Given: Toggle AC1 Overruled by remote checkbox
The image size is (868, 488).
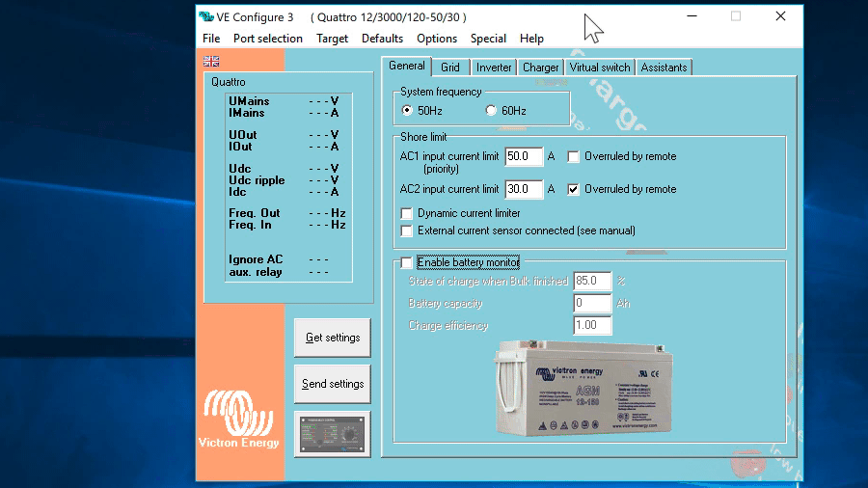Looking at the screenshot, I should (x=574, y=156).
